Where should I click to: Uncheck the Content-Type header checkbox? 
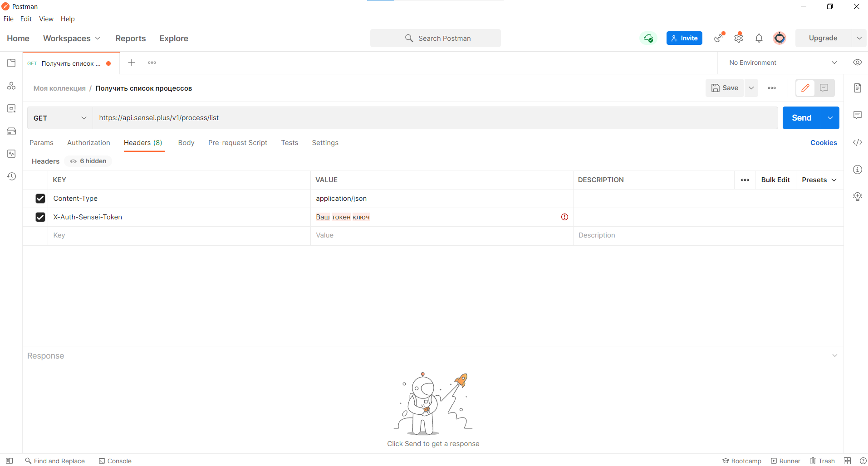pyautogui.click(x=40, y=199)
